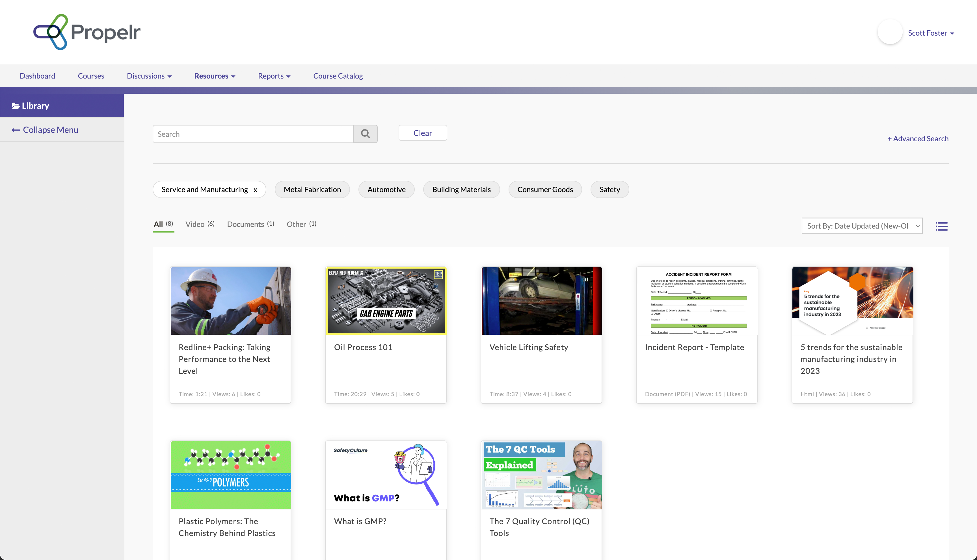Click the Clear button

click(423, 133)
